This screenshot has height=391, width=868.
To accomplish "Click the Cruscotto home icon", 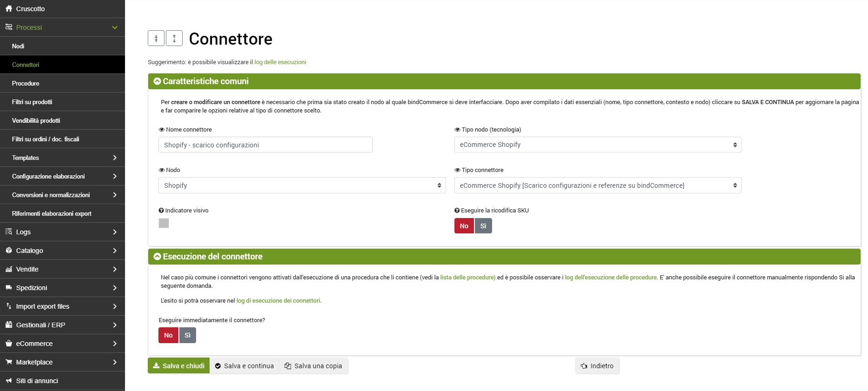I will click(x=9, y=9).
